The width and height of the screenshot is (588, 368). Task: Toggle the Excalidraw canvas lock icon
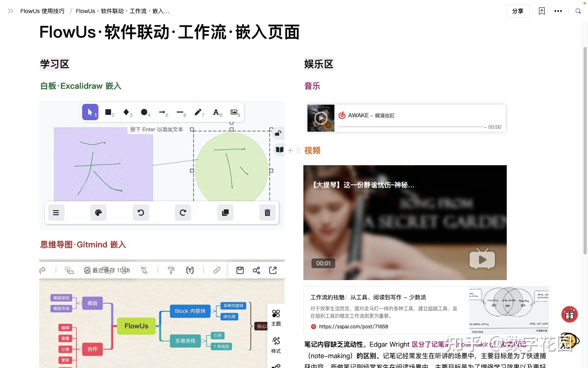(278, 133)
